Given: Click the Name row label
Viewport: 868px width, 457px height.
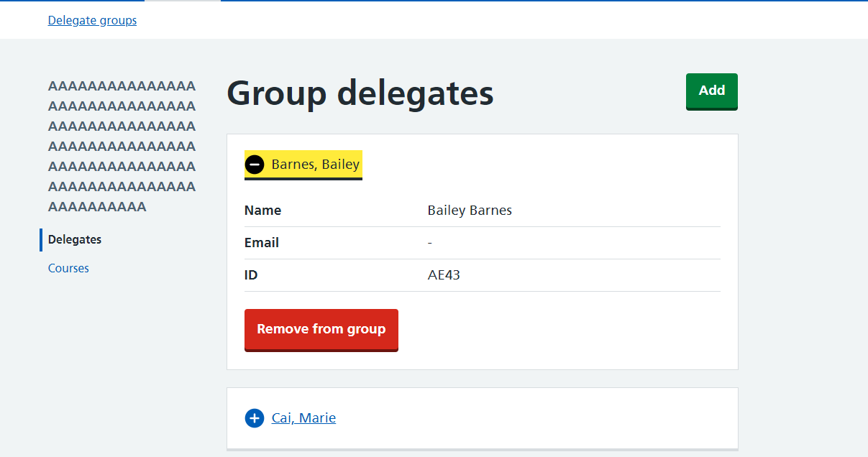Looking at the screenshot, I should click(x=262, y=211).
